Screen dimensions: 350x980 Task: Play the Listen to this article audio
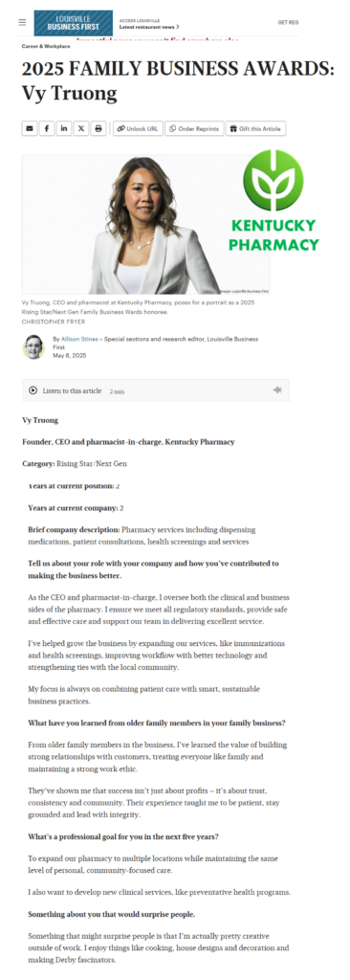click(33, 390)
